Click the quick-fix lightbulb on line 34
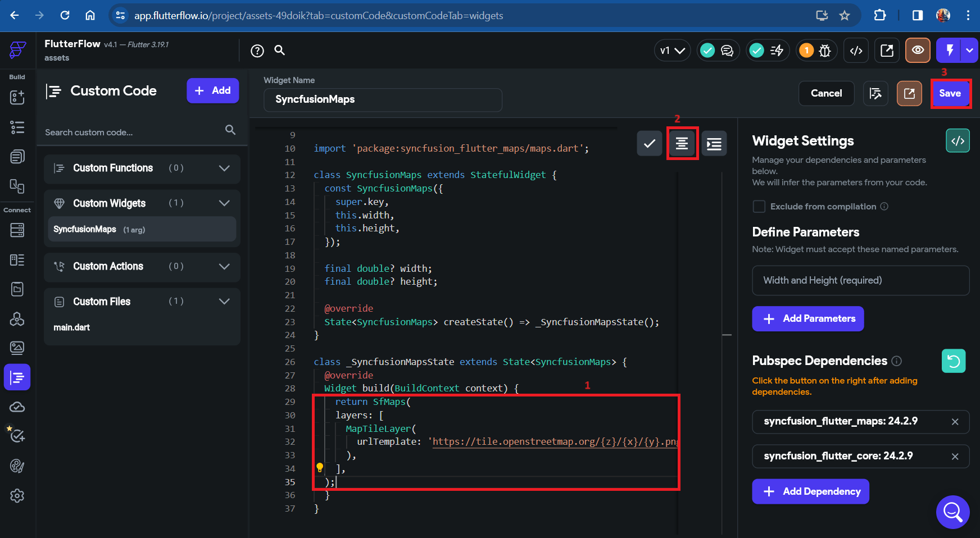This screenshot has width=980, height=538. (x=320, y=467)
